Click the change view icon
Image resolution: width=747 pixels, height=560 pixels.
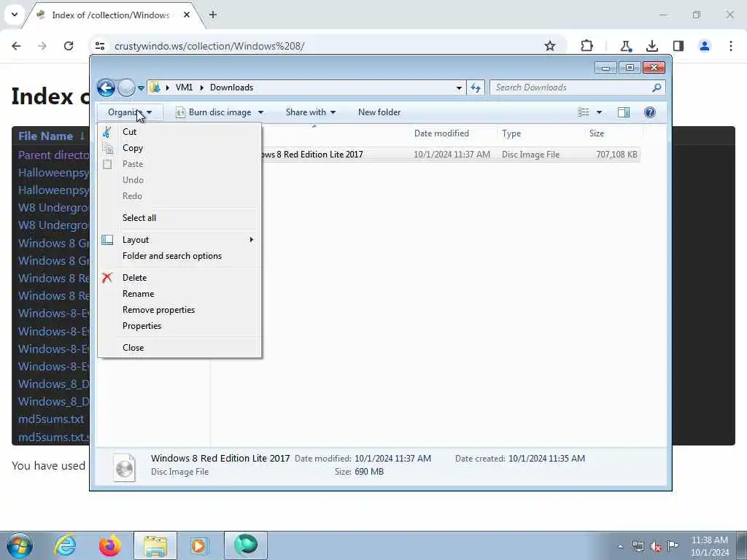point(584,112)
